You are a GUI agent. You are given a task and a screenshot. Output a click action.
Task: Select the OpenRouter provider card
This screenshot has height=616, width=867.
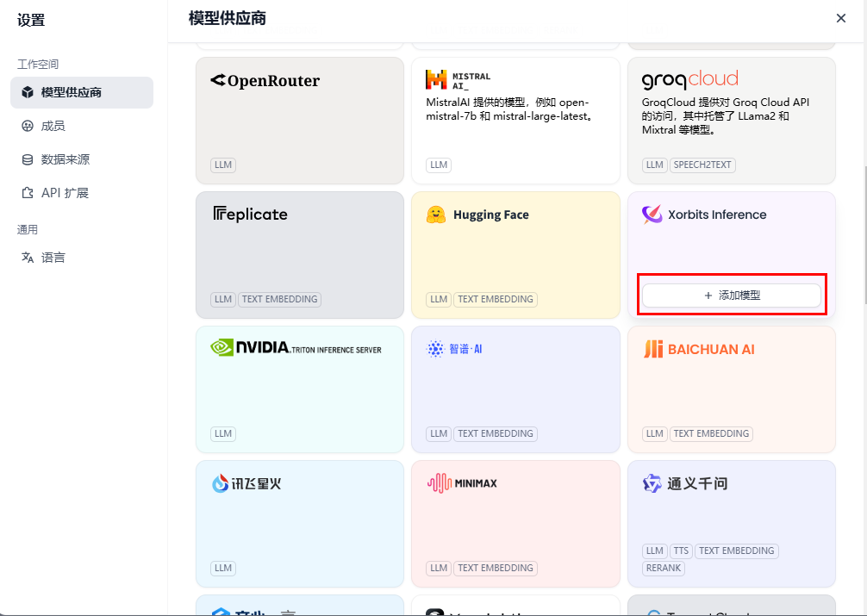pyautogui.click(x=300, y=121)
